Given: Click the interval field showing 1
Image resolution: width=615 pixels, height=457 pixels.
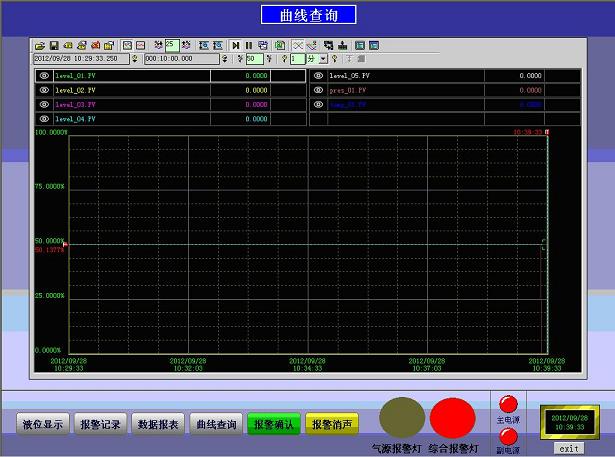Looking at the screenshot, I should point(297,59).
